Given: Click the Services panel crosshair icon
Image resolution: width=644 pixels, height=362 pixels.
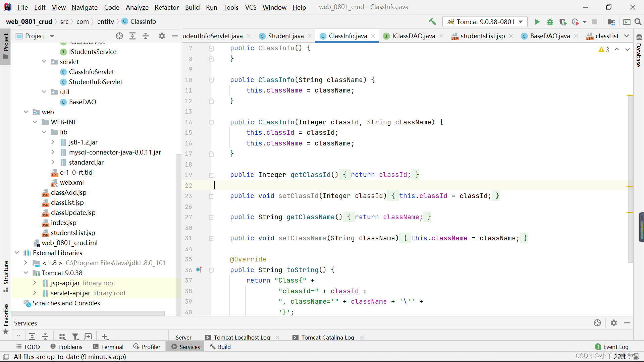Looking at the screenshot, I should (x=597, y=323).
